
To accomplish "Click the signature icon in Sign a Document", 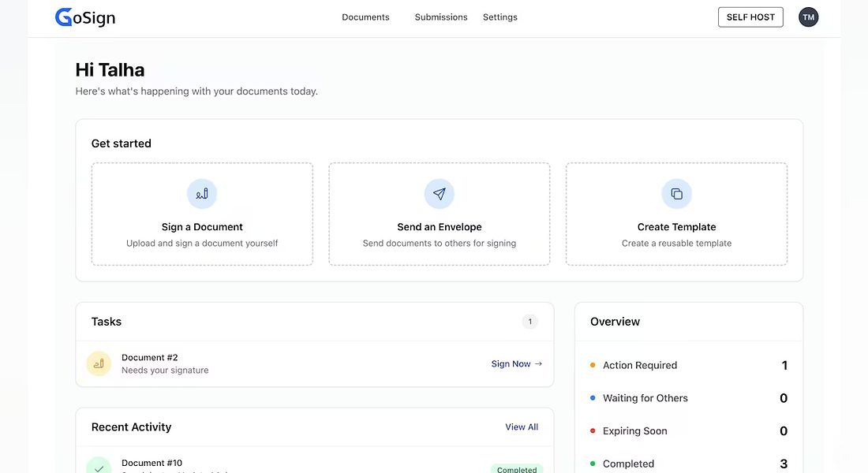I will pos(202,194).
